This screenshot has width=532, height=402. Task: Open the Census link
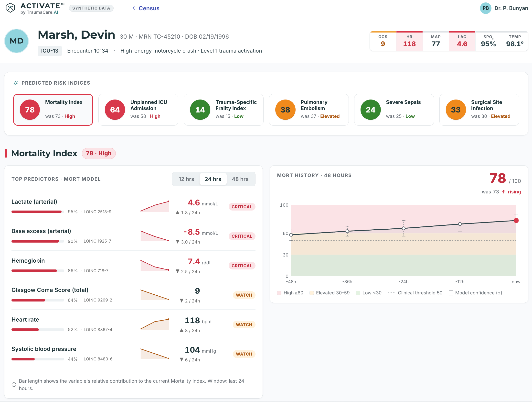tap(149, 8)
